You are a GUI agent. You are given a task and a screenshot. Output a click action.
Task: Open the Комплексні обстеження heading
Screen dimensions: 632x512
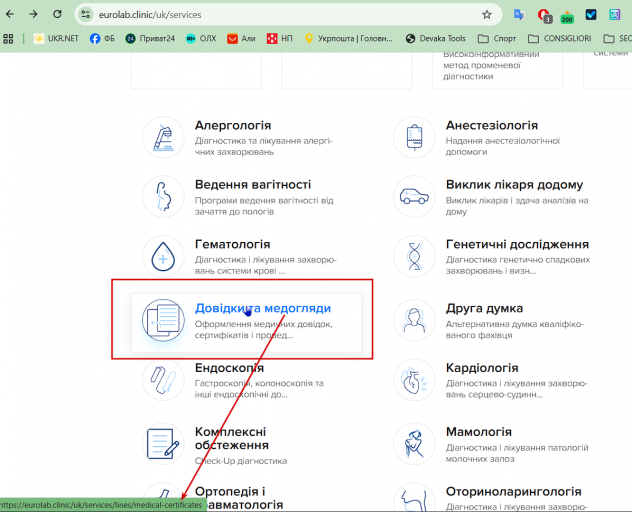click(x=232, y=438)
